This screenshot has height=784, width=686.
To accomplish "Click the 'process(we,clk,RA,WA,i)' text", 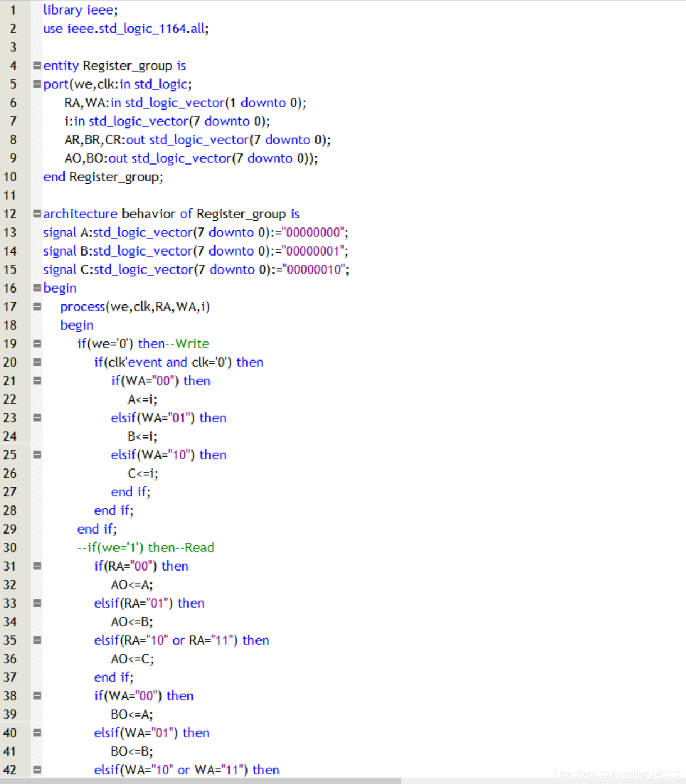I will click(135, 307).
